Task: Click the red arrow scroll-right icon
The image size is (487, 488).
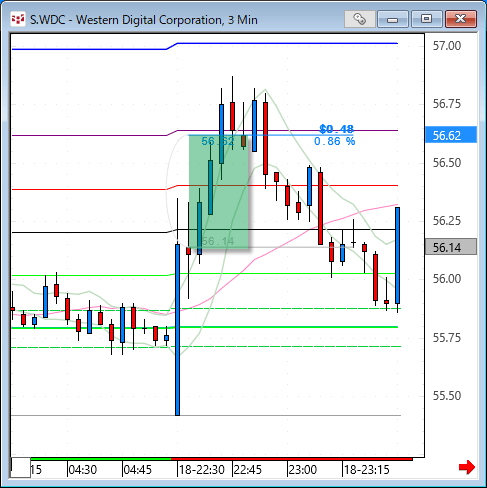Action: pos(467,467)
